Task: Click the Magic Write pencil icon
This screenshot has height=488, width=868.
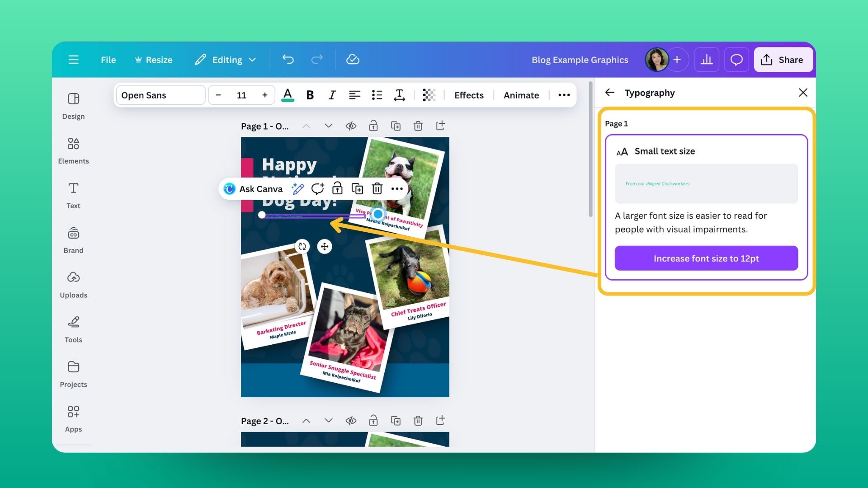Action: 297,189
